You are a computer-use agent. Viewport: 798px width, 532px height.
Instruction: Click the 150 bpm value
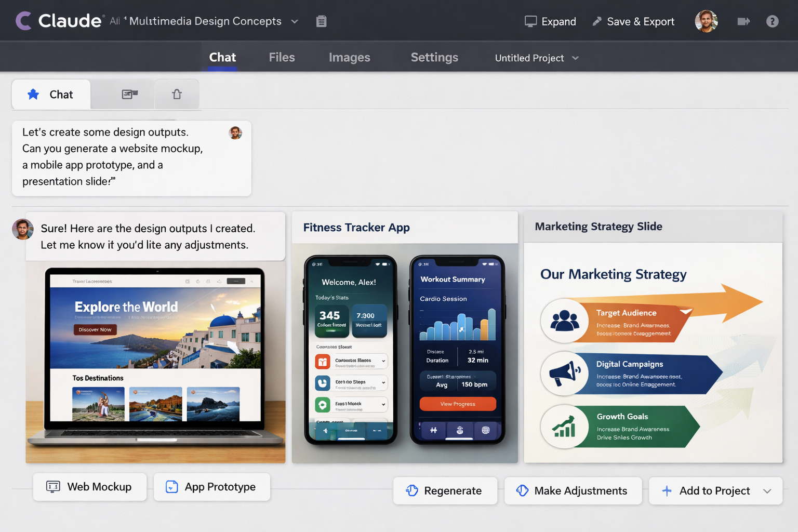[474, 384]
